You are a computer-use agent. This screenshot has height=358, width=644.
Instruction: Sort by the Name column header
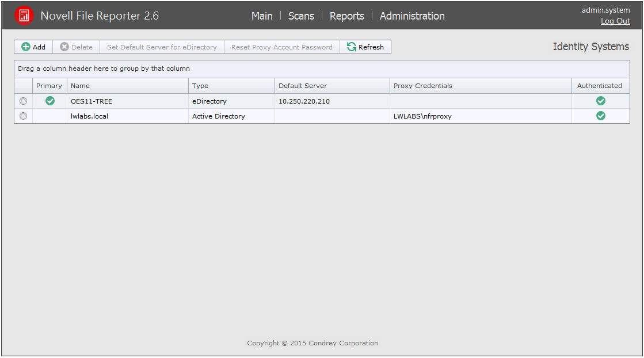pyautogui.click(x=128, y=86)
